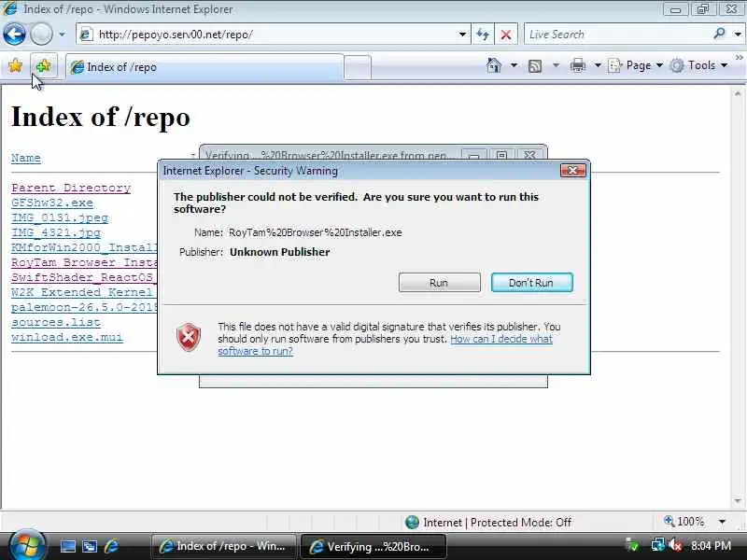This screenshot has height=560, width=747.
Task: Select the Index of /repo tab
Action: (204, 67)
